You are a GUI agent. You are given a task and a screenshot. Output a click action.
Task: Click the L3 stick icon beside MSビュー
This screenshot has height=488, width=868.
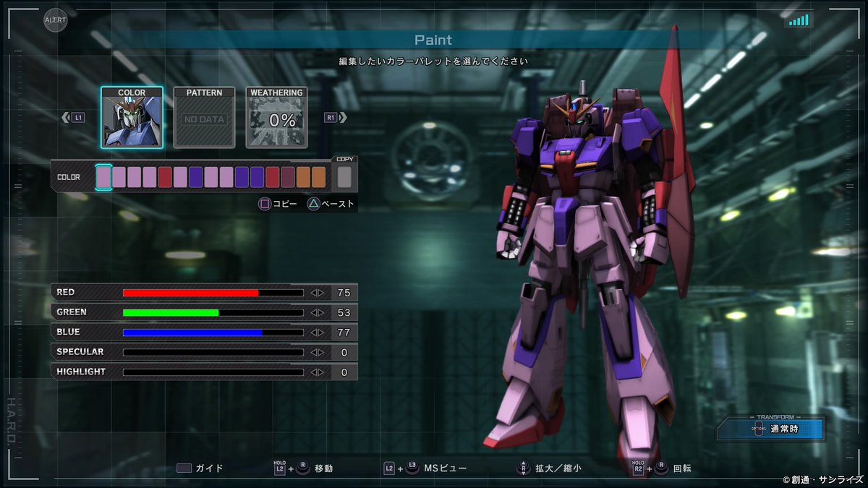coord(412,468)
